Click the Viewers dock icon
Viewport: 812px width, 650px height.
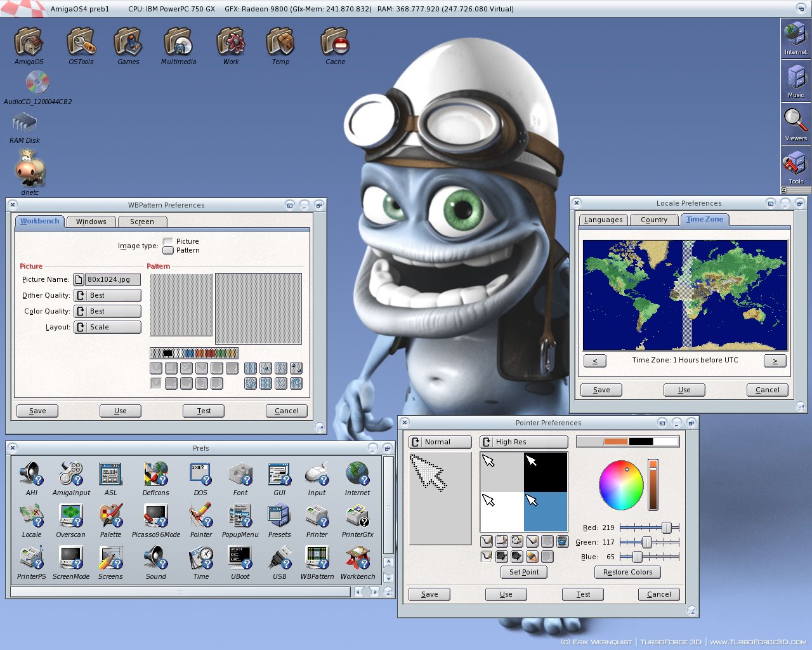click(796, 124)
